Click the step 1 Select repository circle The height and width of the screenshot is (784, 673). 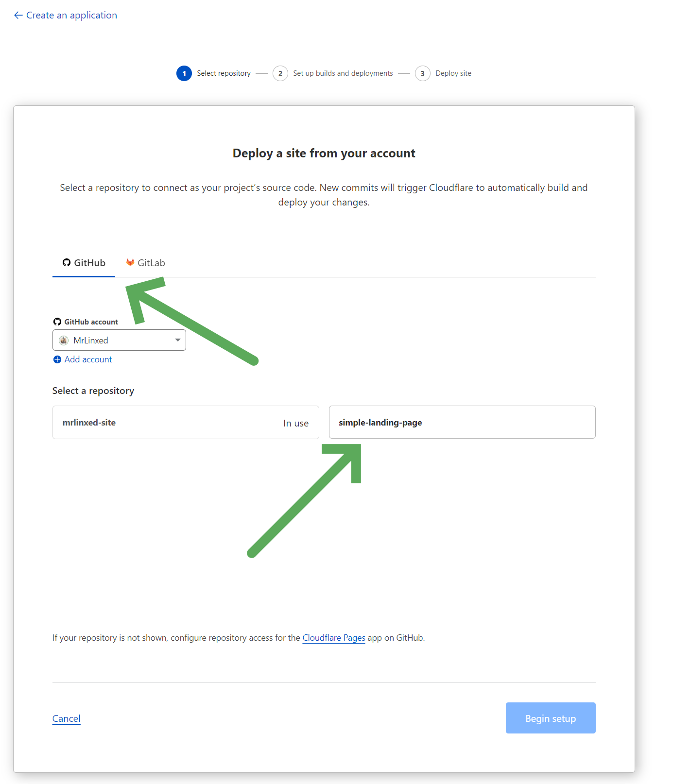184,73
